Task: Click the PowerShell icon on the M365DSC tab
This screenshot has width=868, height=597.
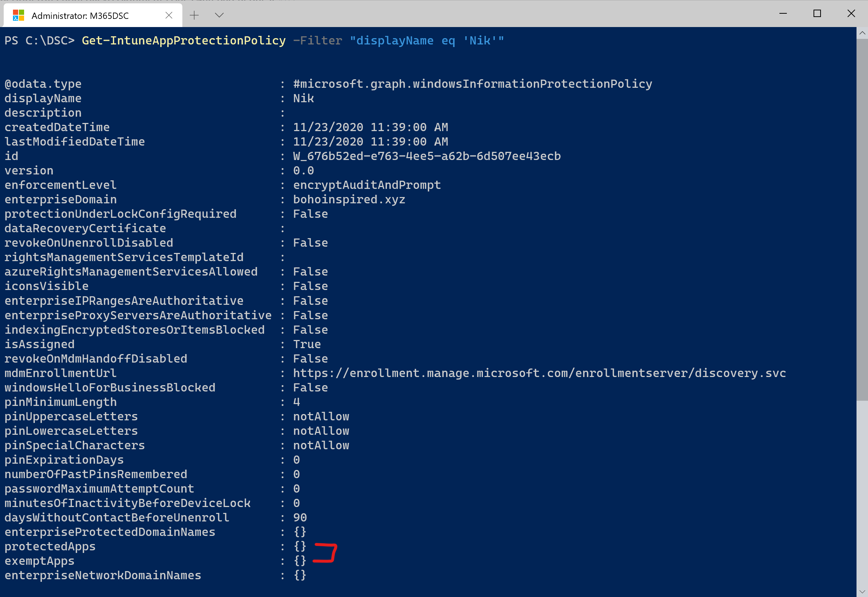Action: (x=17, y=15)
